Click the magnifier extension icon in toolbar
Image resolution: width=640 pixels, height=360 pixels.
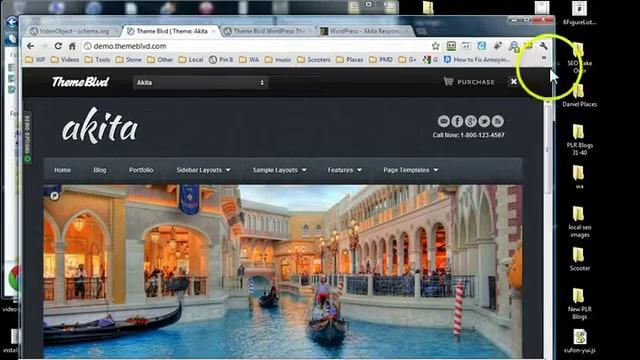click(x=513, y=46)
